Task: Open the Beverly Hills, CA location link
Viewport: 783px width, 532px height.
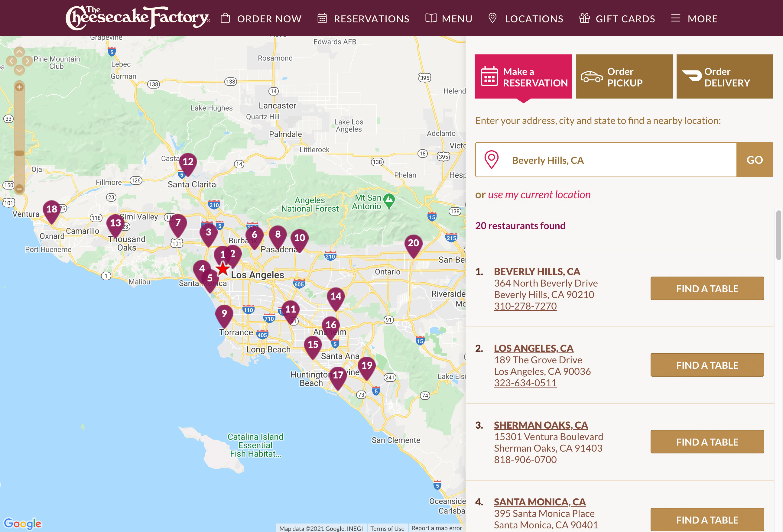Action: point(537,271)
